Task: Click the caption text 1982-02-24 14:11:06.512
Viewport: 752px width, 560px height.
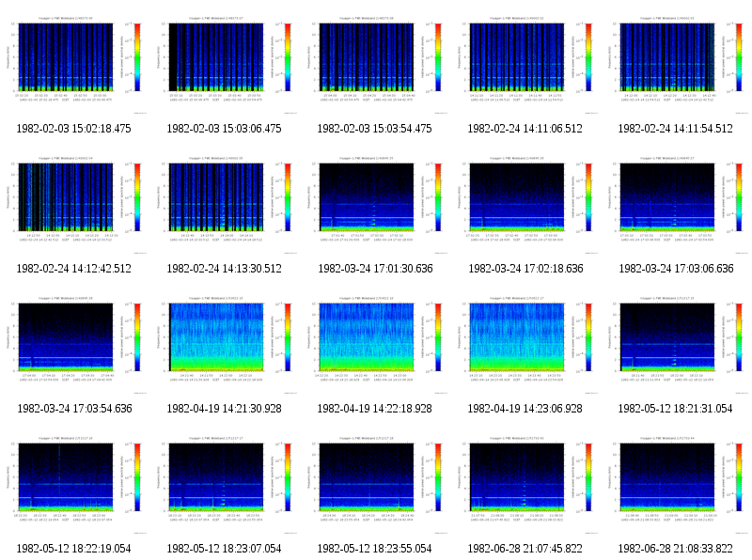Action: tap(525, 129)
